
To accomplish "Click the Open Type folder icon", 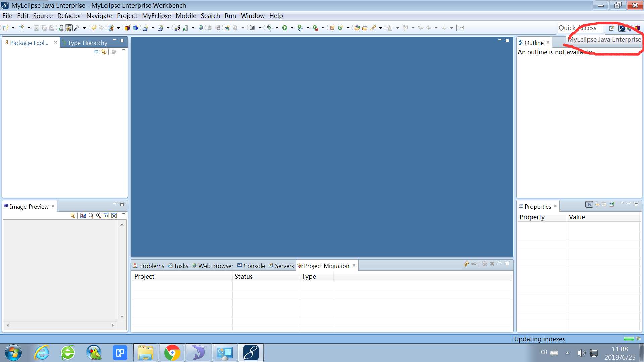I will [x=357, y=28].
